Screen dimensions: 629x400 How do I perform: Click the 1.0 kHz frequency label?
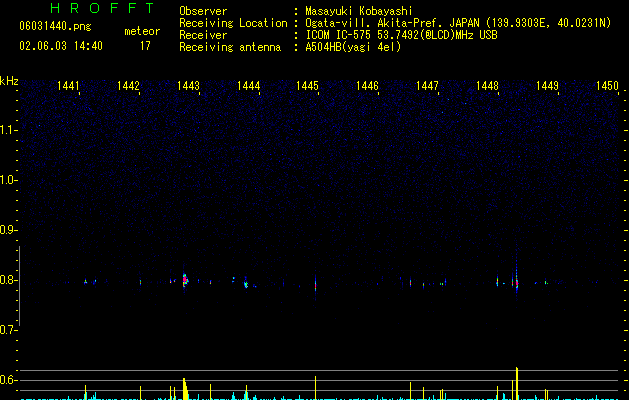pyautogui.click(x=8, y=180)
